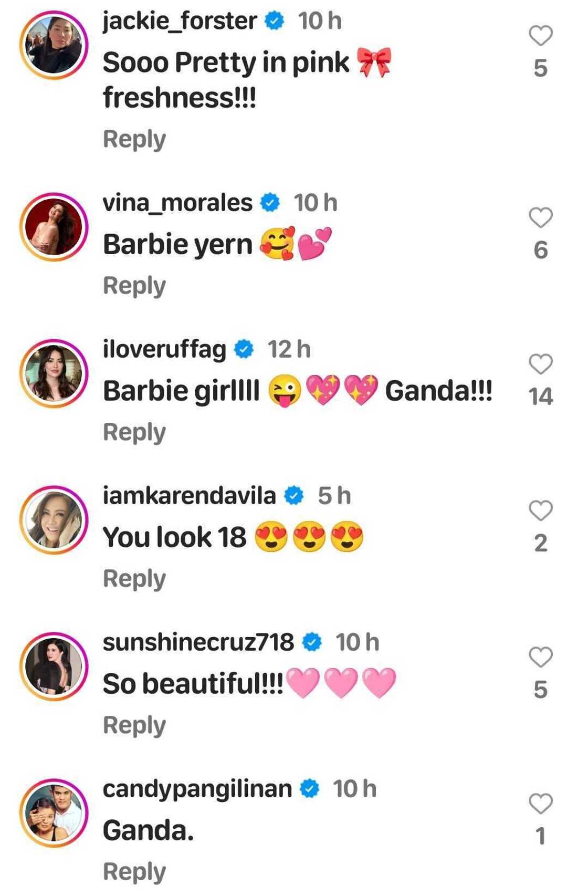Screen dimensions: 588x896
Task: Like iloveruffag's Barbie girl comment
Action: 540,364
